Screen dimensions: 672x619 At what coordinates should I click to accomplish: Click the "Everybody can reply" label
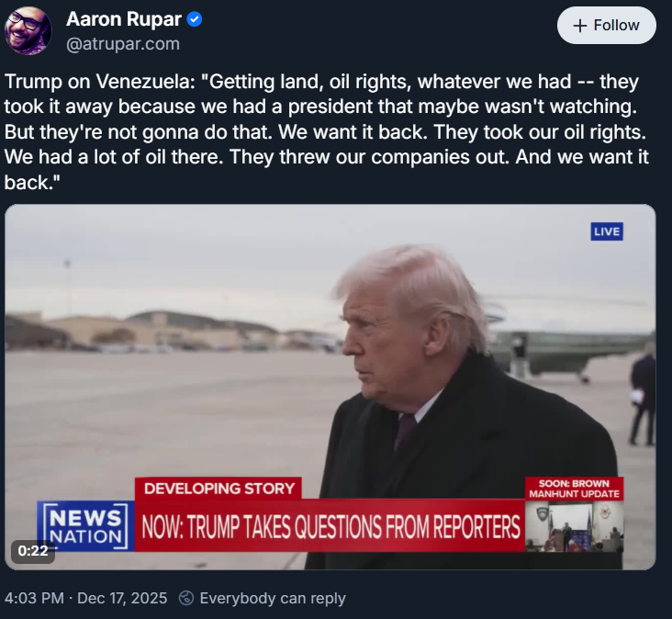click(273, 598)
